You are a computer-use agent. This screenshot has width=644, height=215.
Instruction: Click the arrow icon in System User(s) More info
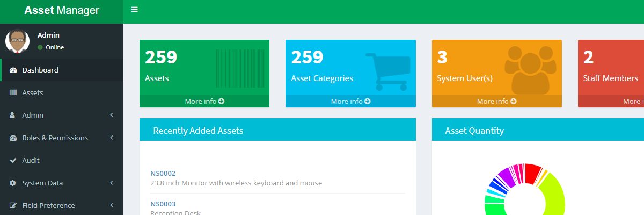coord(514,101)
